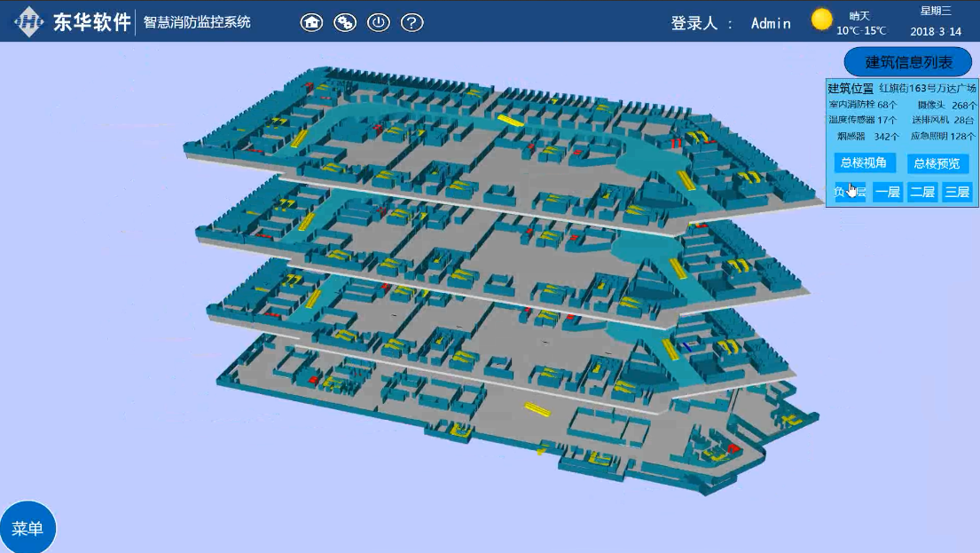Click the power/logout icon
Image resolution: width=980 pixels, height=553 pixels.
coord(379,22)
